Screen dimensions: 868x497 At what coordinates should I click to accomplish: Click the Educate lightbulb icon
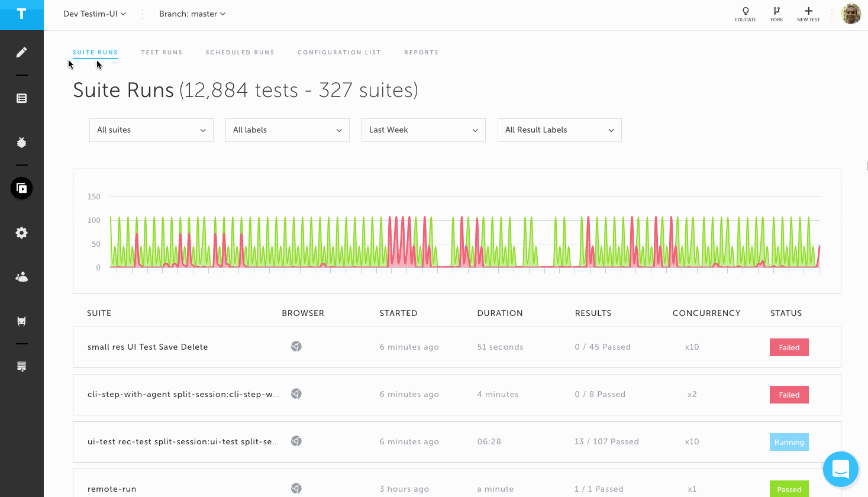pyautogui.click(x=746, y=14)
